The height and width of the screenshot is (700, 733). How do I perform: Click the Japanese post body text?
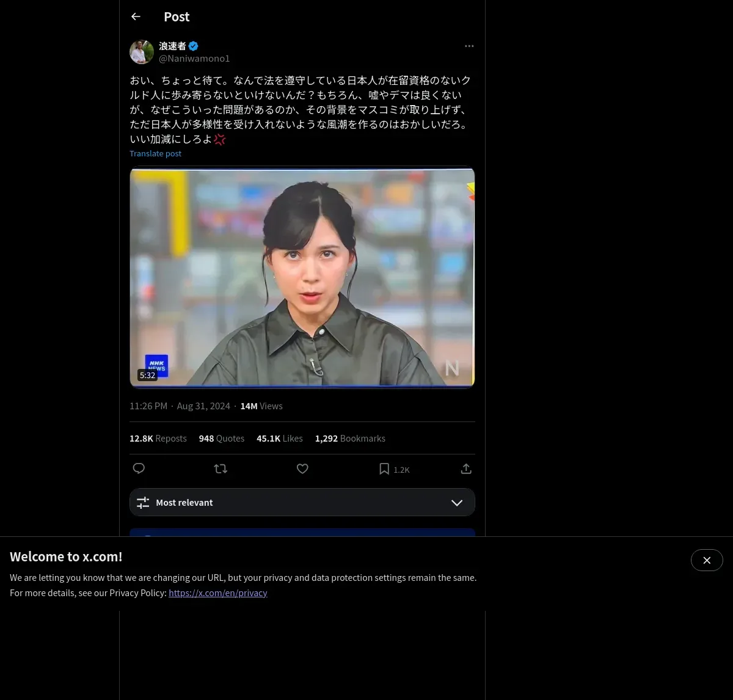(x=301, y=109)
